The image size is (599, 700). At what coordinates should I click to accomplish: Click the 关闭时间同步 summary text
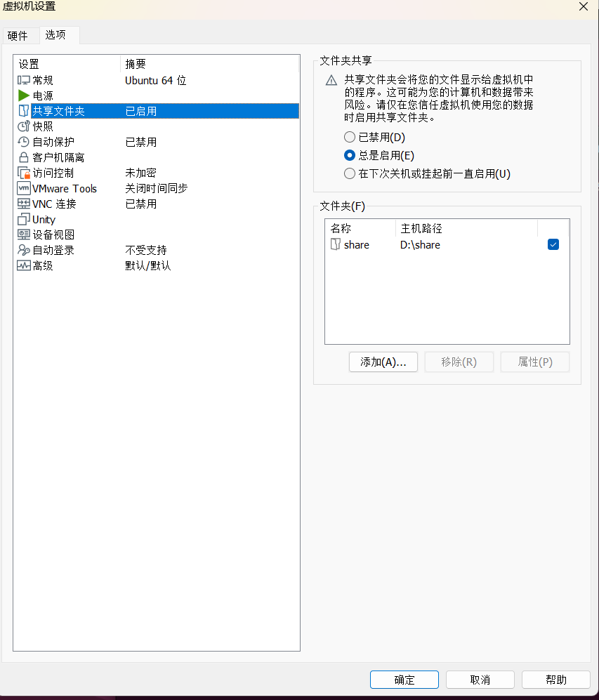[156, 188]
